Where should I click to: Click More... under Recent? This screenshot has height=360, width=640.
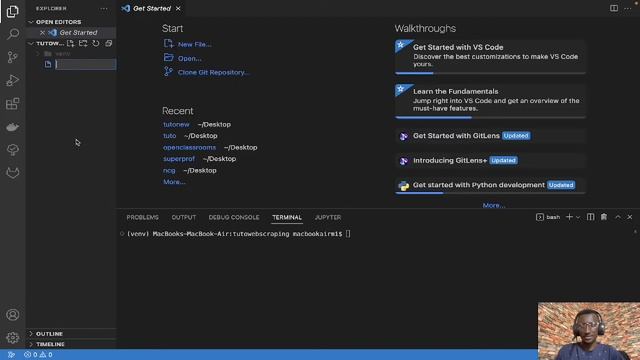174,182
